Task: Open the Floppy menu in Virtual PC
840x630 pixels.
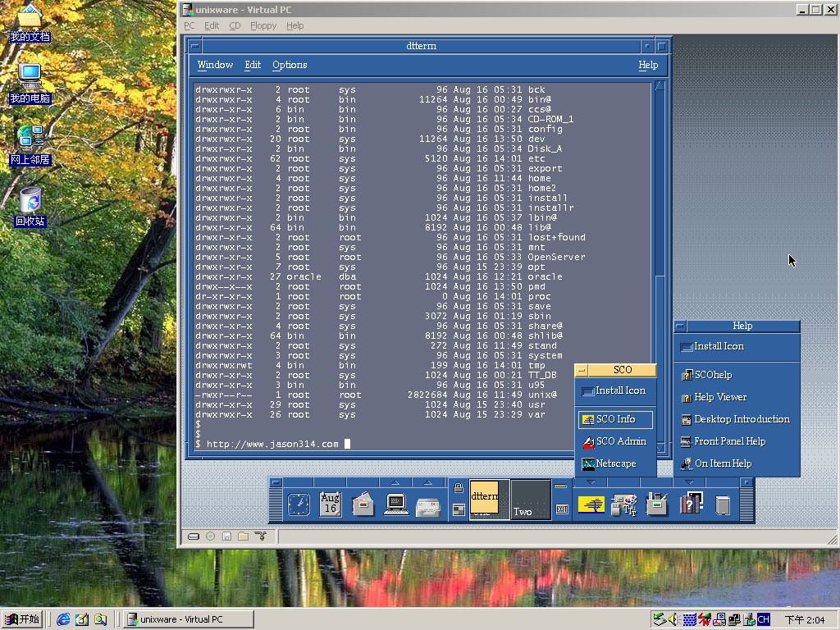Action: (263, 25)
